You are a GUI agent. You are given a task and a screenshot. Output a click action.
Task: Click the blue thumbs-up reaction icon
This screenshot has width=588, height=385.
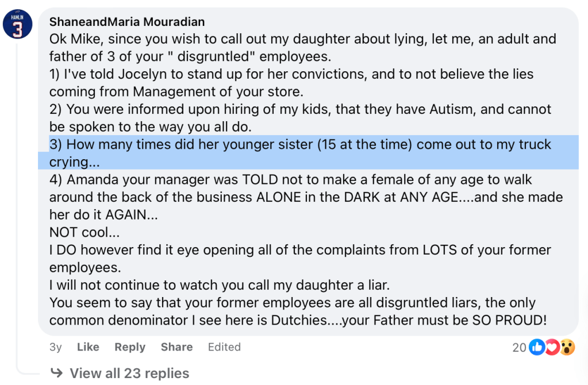(x=537, y=347)
